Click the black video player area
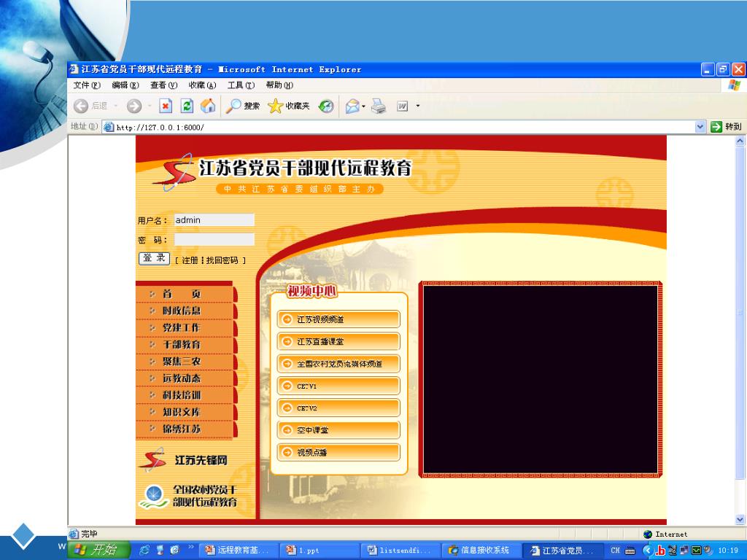This screenshot has width=747, height=560. point(541,379)
